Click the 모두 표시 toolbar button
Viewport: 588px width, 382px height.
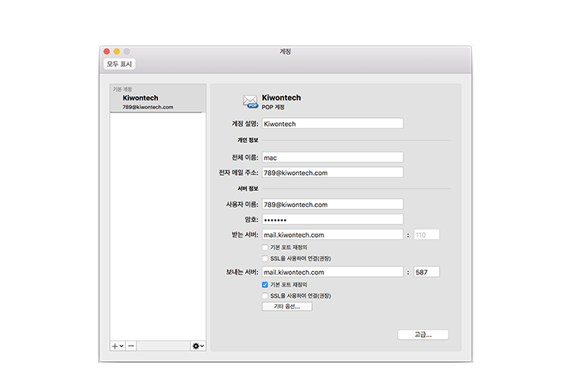click(x=120, y=64)
